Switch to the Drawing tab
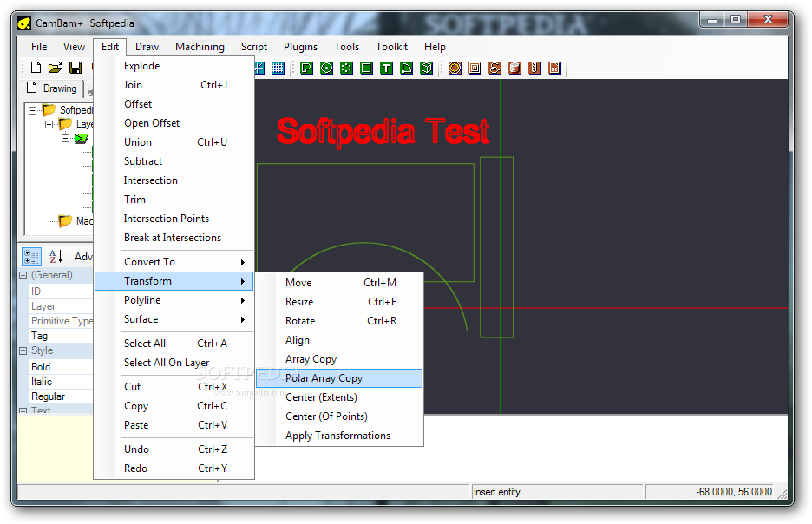The image size is (812, 524). pyautogui.click(x=52, y=88)
